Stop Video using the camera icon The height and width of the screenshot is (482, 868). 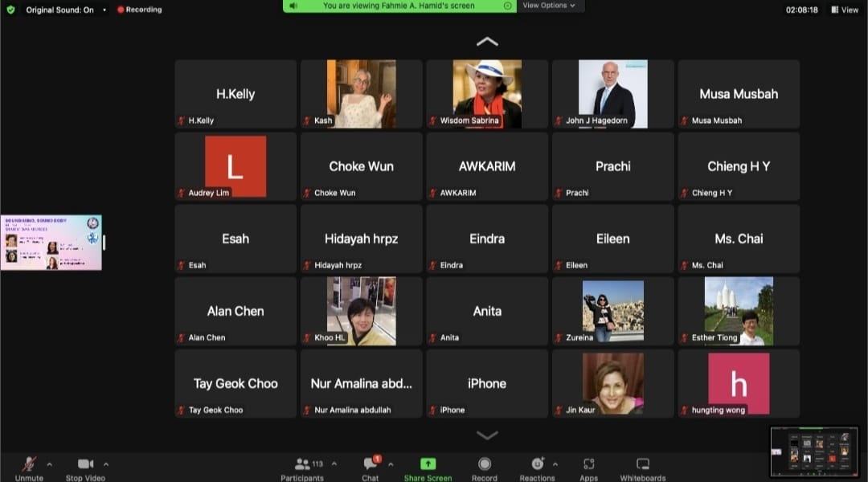(x=85, y=464)
